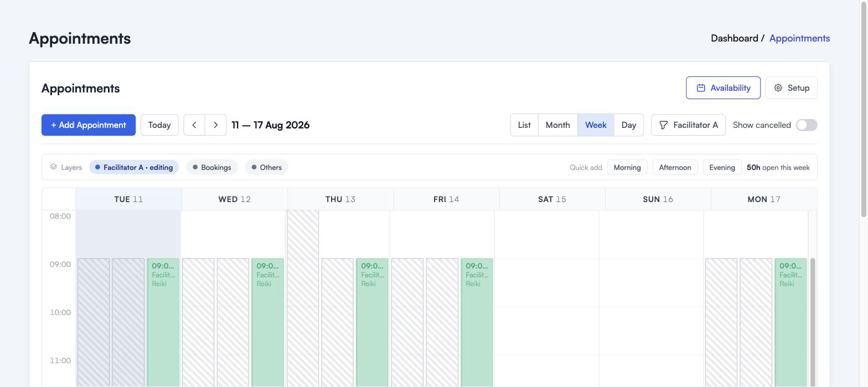
Task: Open Tuesday's 09:00 Reiki appointment
Action: click(163, 322)
